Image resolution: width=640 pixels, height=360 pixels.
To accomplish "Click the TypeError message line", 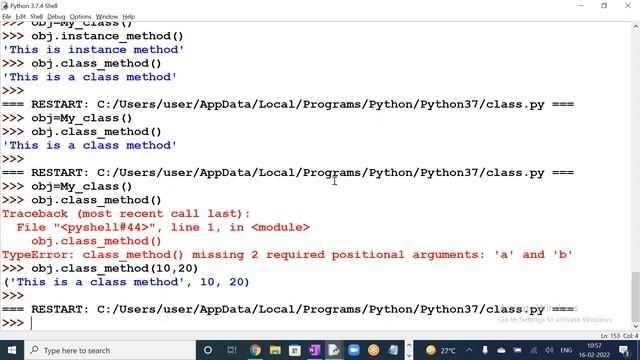I will tap(287, 255).
